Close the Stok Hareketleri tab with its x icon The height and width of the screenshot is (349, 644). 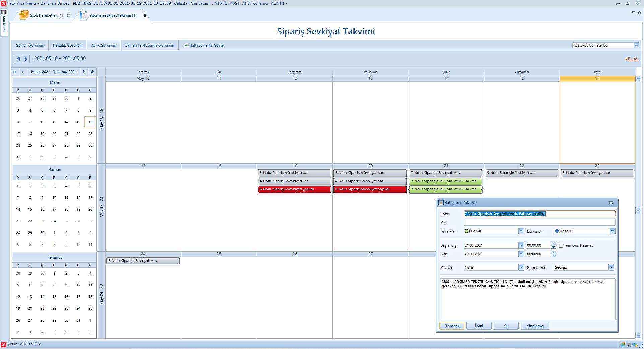(68, 16)
